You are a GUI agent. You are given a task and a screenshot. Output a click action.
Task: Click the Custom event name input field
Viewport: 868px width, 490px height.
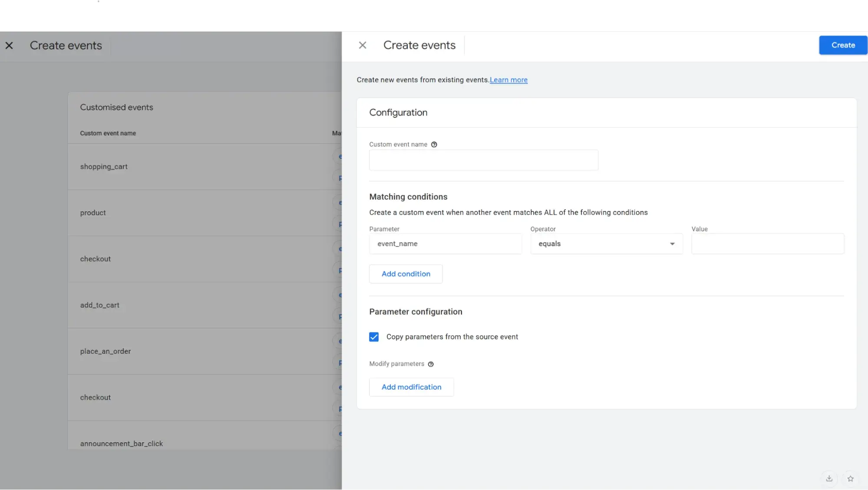pos(483,160)
